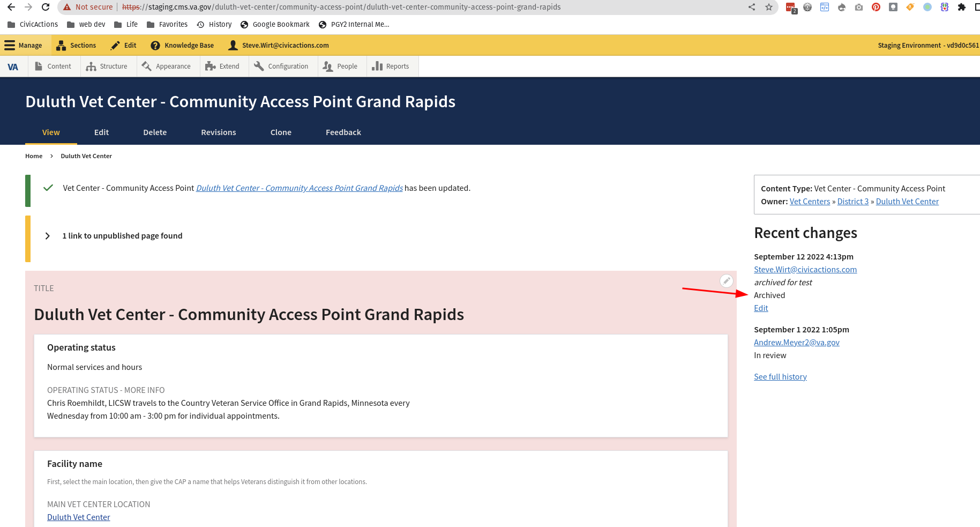Image resolution: width=980 pixels, height=527 pixels.
Task: Bookmark this page with the star icon
Action: pyautogui.click(x=769, y=7)
